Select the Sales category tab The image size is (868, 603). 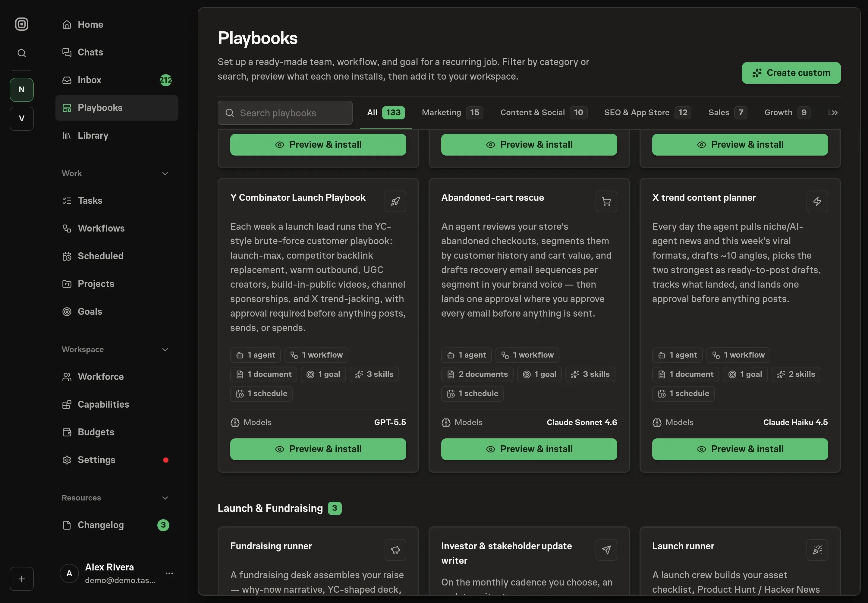pyautogui.click(x=728, y=112)
